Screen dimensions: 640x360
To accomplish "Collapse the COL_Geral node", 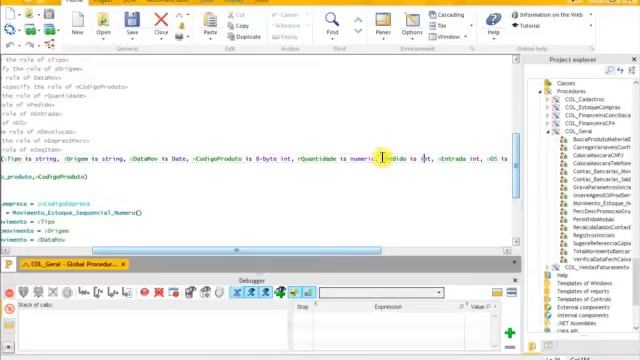I will pos(547,131).
